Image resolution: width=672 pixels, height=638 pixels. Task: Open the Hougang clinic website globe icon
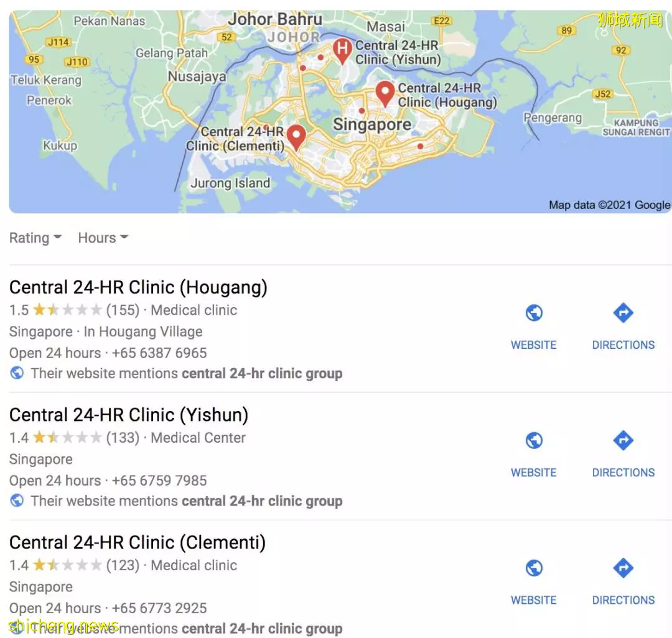(x=534, y=313)
